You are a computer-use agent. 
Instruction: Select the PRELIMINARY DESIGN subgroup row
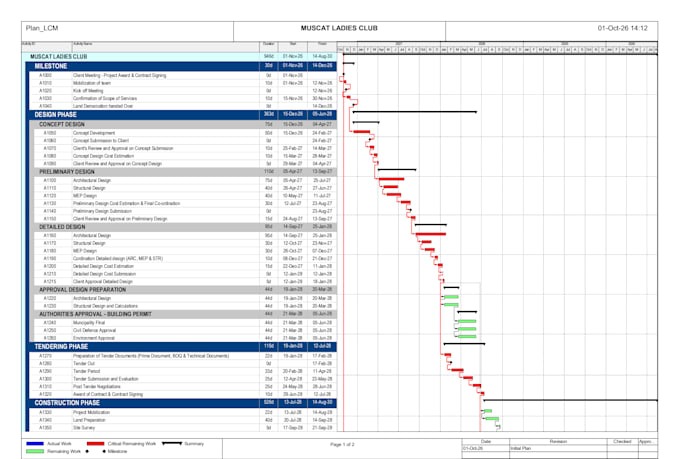coord(183,172)
